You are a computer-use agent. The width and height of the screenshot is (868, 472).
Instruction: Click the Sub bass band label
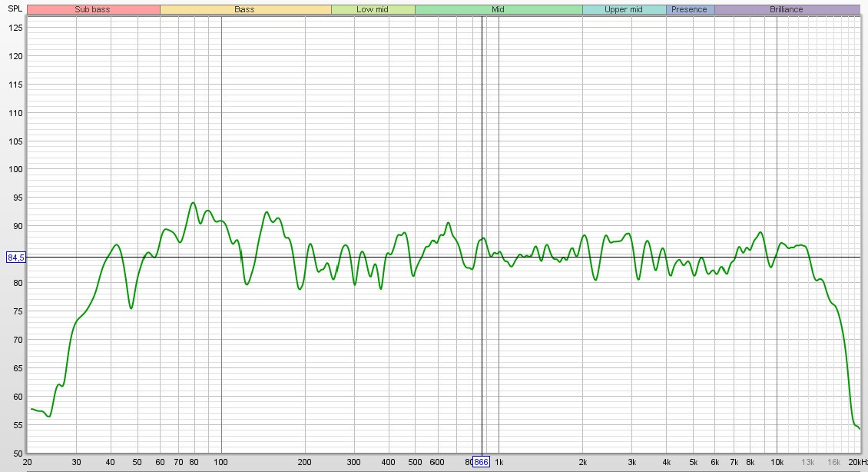[x=93, y=10]
